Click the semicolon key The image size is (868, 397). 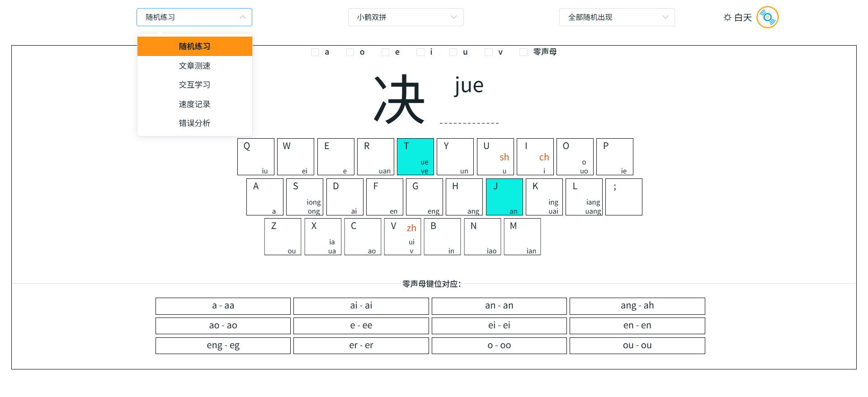coord(624,197)
